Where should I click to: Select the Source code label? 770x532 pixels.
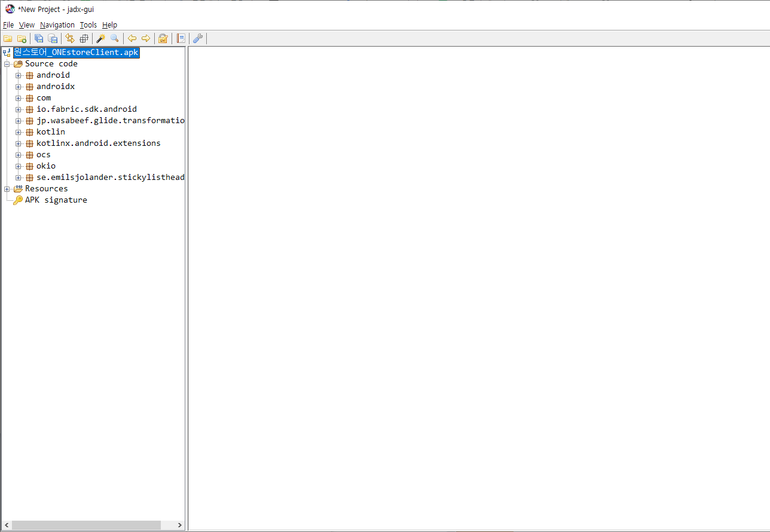click(51, 64)
